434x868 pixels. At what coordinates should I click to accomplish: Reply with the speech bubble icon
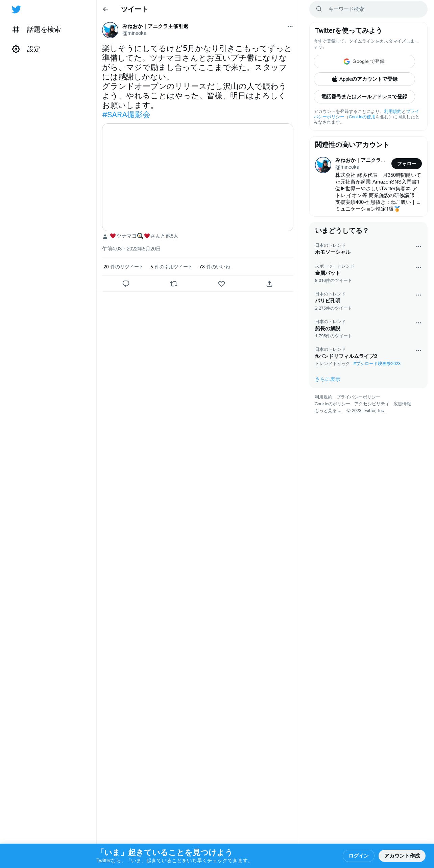point(126,284)
